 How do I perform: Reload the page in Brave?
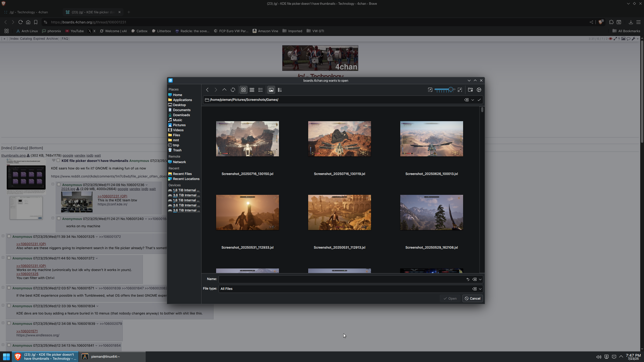(21, 22)
